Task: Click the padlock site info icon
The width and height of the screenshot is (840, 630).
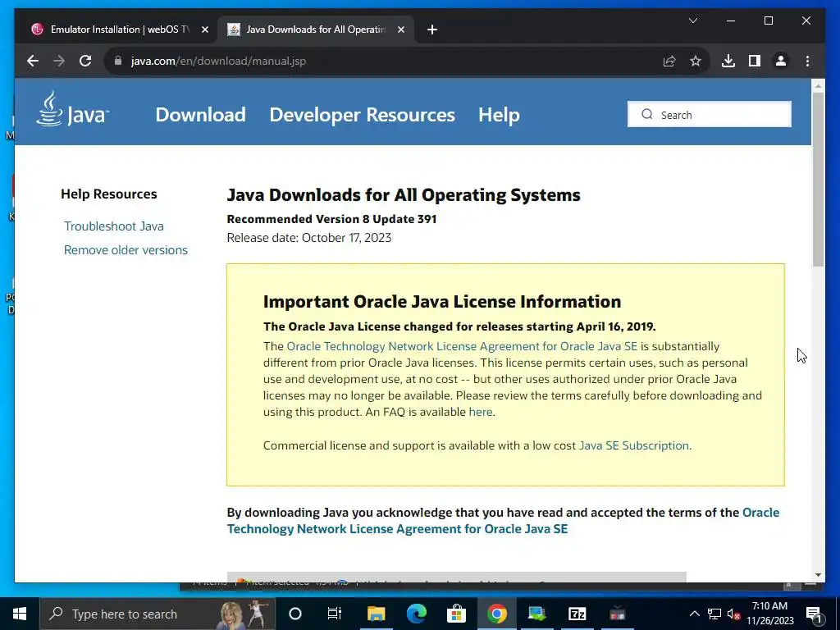Action: [118, 61]
